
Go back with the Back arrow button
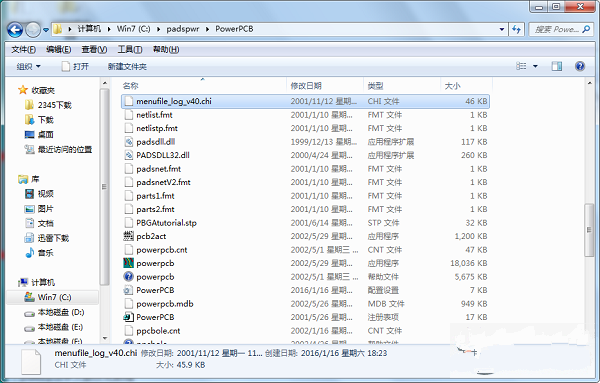click(15, 29)
